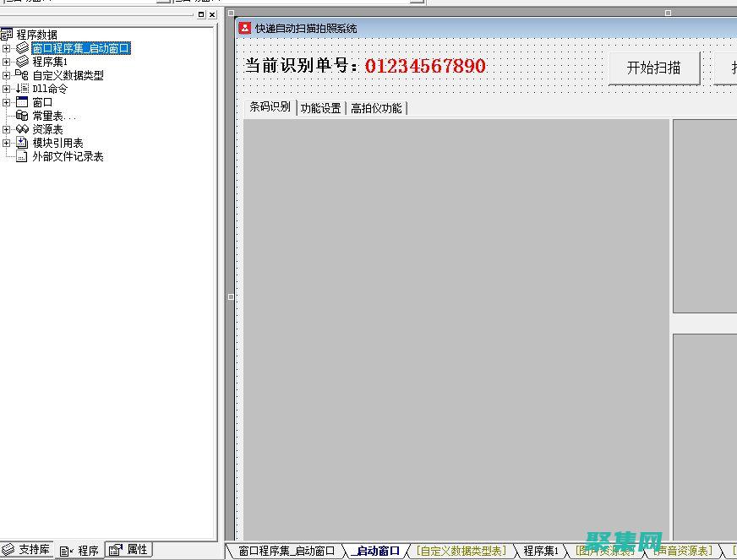This screenshot has width=737, height=560.
Task: Expand the 程序集1 tree node
Action: (x=7, y=62)
